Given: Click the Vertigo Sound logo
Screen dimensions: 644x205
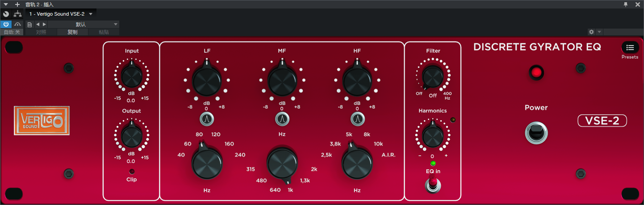Looking at the screenshot, I should (x=42, y=121).
